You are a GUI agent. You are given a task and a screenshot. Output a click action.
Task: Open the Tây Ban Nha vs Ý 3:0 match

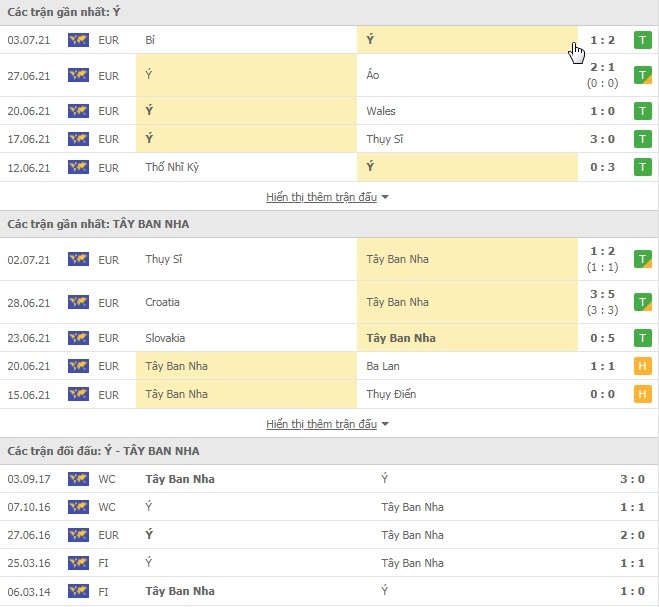click(330, 479)
